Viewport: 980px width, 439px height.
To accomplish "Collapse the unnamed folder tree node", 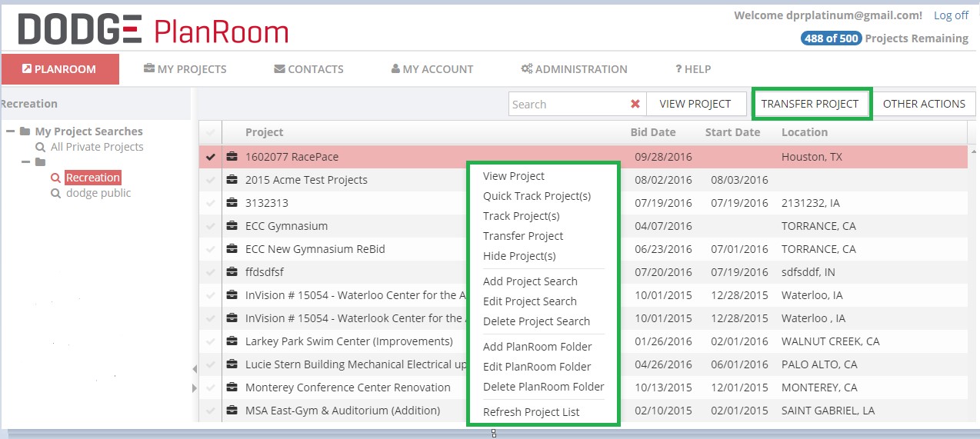I will pos(25,162).
